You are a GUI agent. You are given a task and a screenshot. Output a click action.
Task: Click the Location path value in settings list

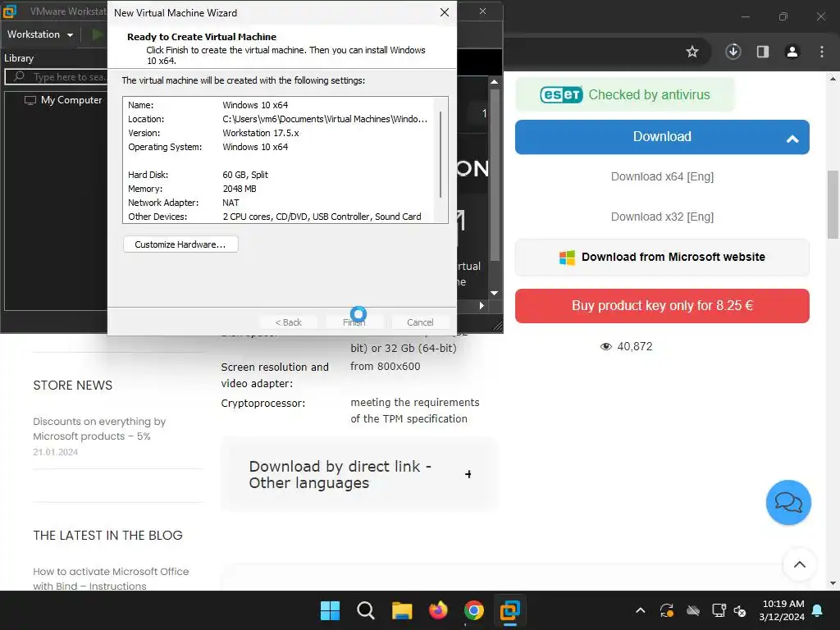[x=325, y=119]
